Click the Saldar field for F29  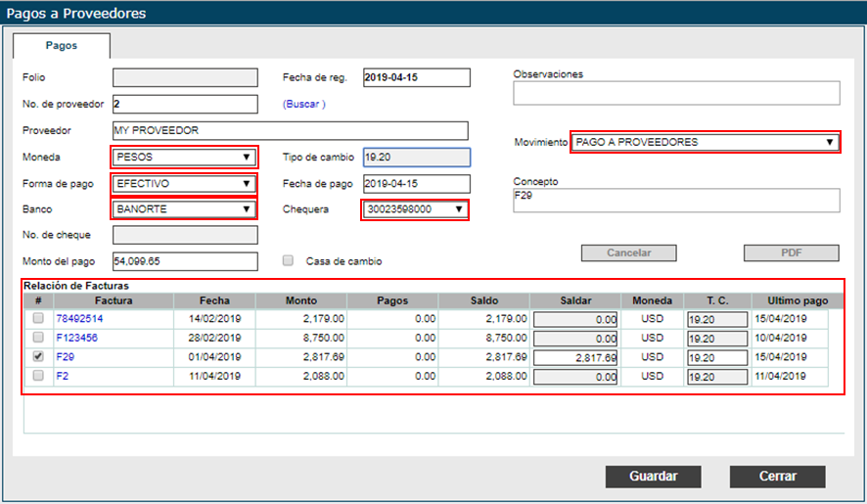pos(574,357)
